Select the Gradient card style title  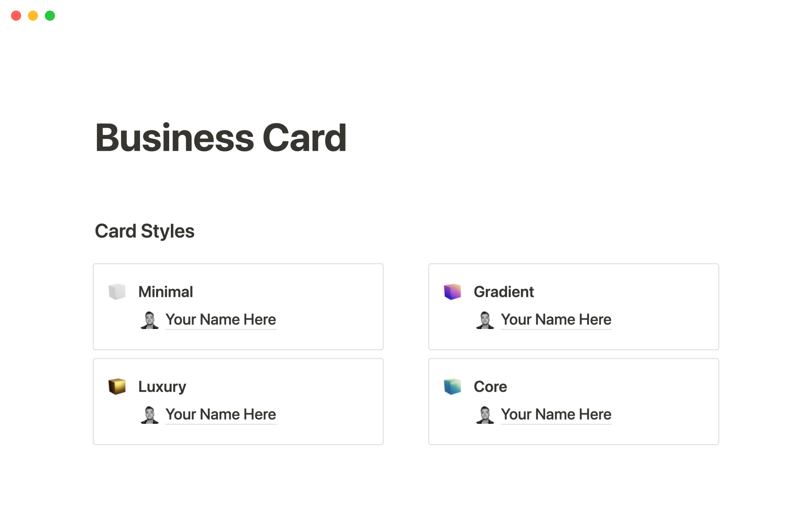503,292
